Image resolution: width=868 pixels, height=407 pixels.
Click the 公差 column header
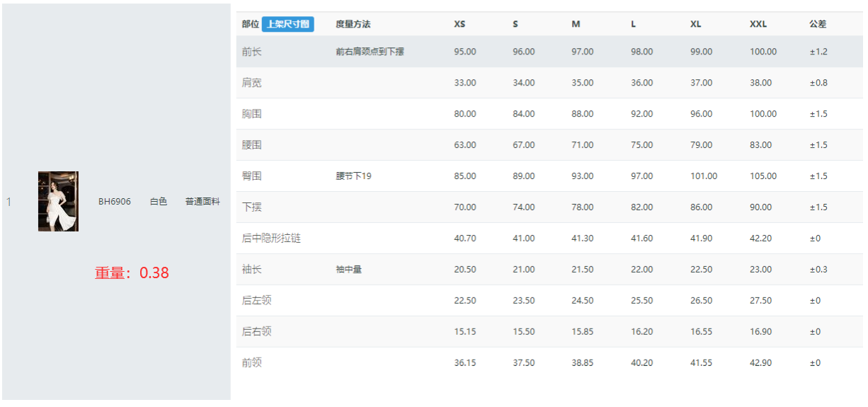[818, 24]
